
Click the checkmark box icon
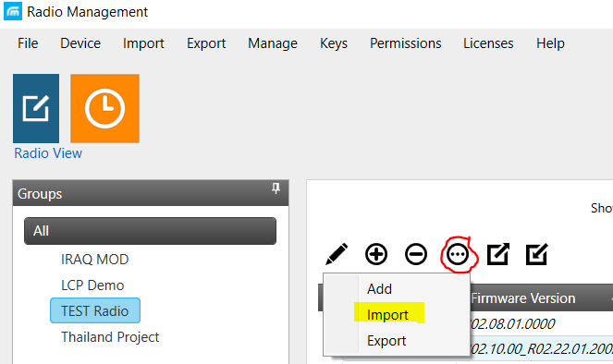[537, 254]
